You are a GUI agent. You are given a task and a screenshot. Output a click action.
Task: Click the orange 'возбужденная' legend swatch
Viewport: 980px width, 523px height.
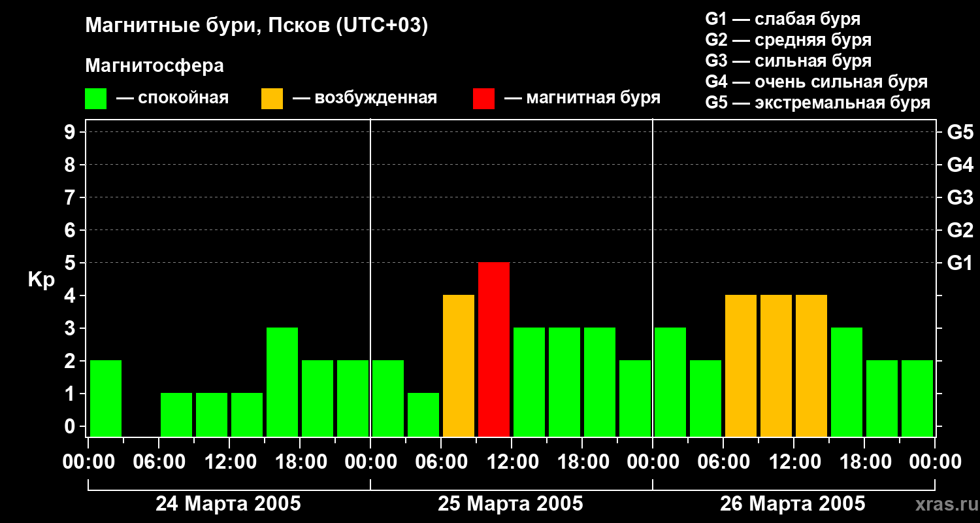click(272, 99)
